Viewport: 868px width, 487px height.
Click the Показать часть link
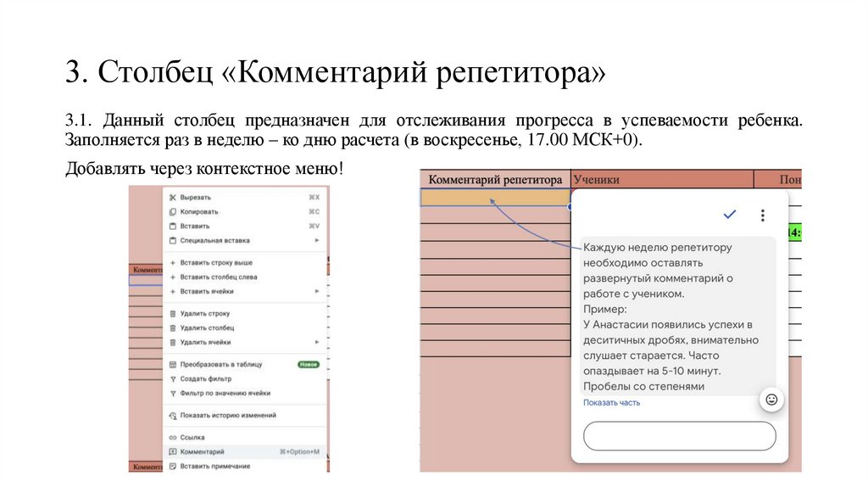point(611,403)
